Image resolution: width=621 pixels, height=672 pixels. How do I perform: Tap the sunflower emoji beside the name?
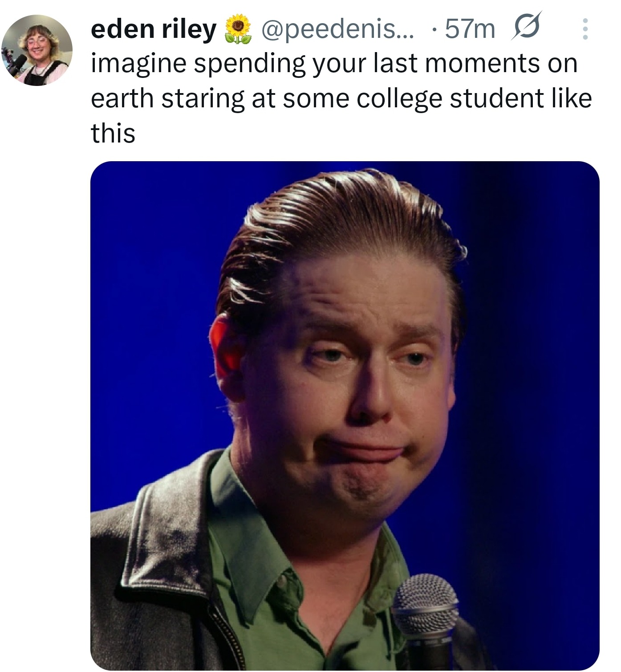click(x=237, y=29)
